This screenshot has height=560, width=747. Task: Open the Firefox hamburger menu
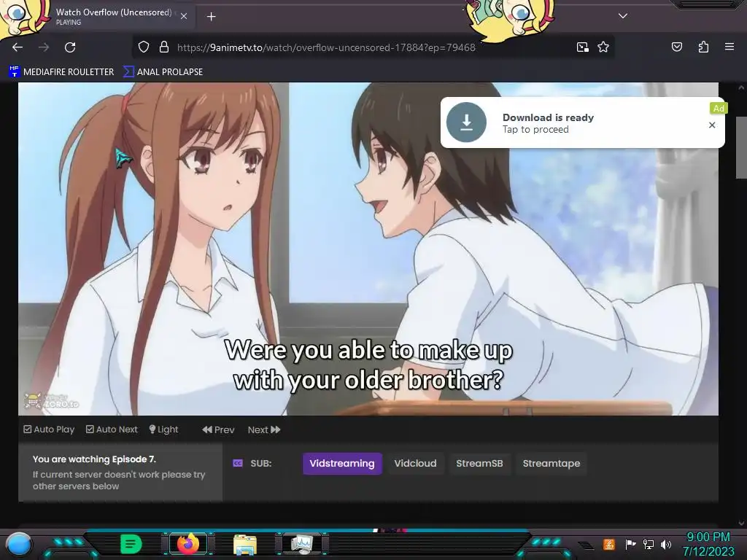tap(729, 47)
